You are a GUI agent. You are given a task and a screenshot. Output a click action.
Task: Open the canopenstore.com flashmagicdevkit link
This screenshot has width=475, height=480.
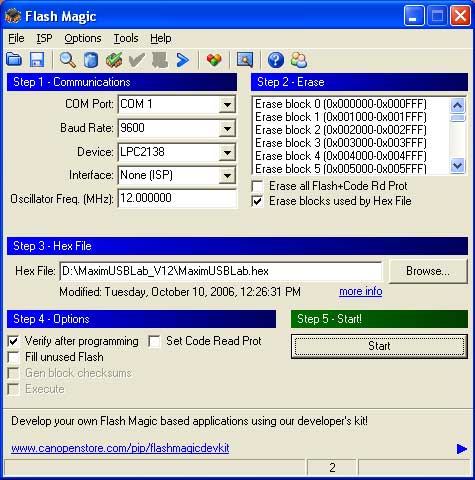120,448
